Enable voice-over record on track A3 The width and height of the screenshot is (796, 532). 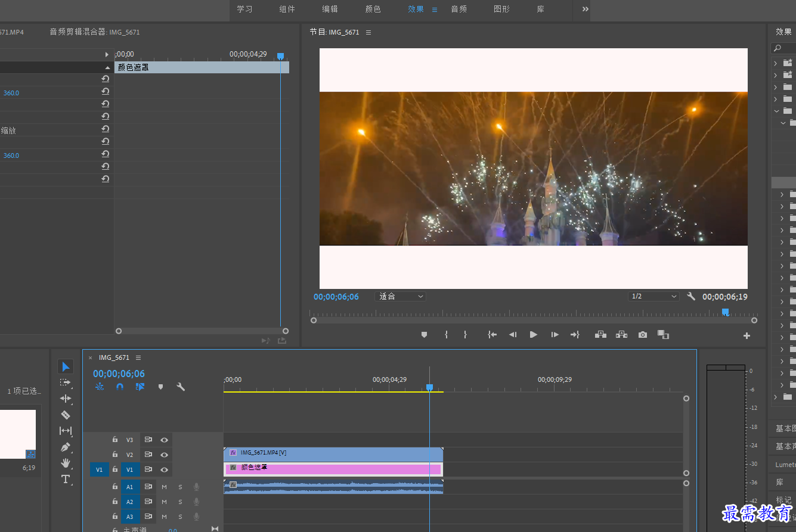[x=196, y=517]
